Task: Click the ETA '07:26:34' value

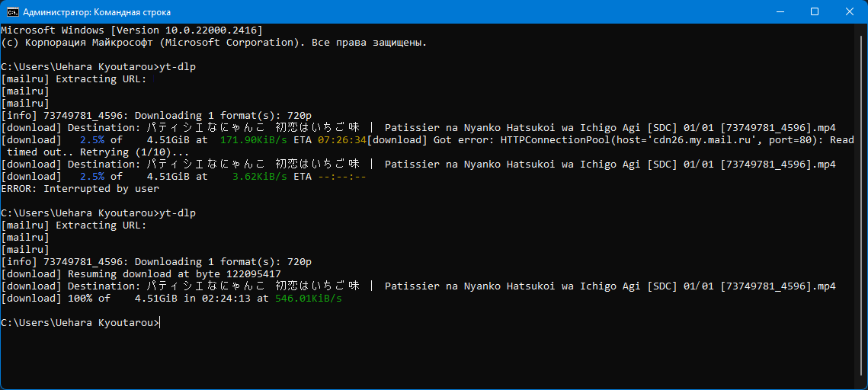Action: (x=342, y=140)
